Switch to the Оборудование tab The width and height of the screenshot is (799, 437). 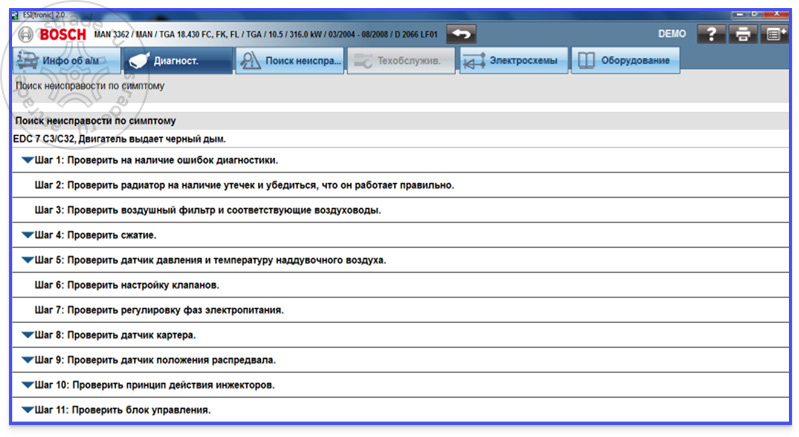coord(626,60)
